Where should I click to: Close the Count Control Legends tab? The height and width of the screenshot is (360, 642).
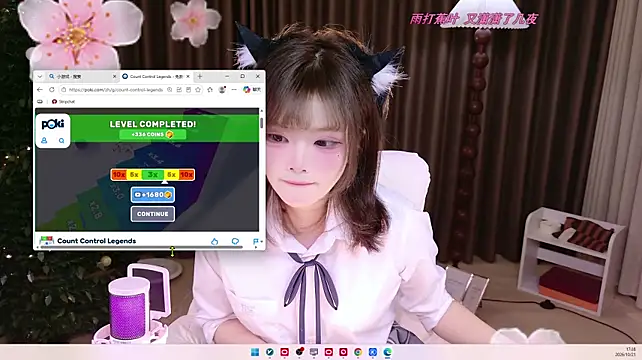point(188,77)
